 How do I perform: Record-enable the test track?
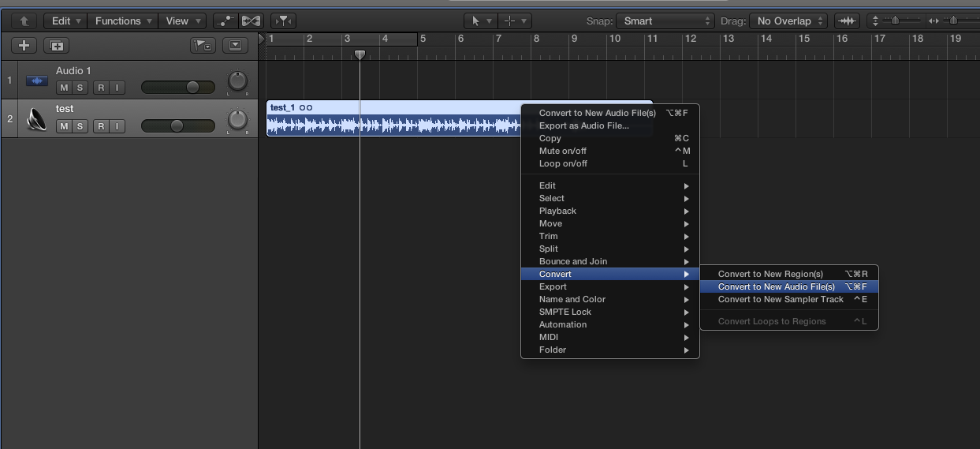click(101, 126)
